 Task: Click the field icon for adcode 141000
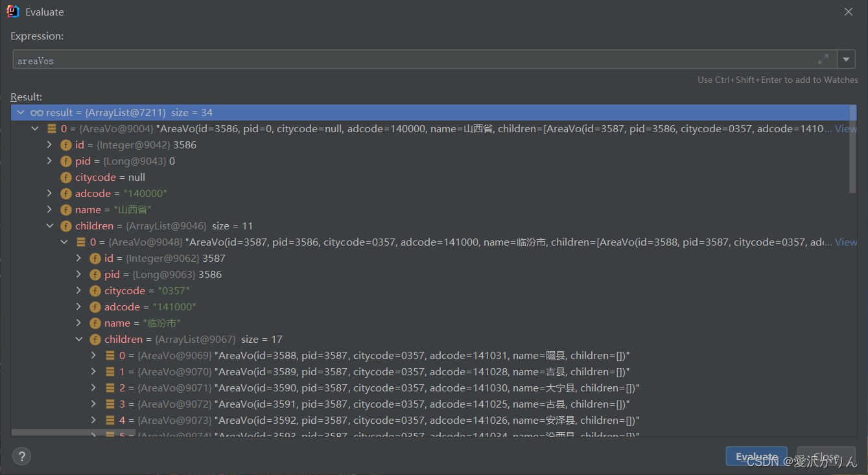click(x=95, y=307)
